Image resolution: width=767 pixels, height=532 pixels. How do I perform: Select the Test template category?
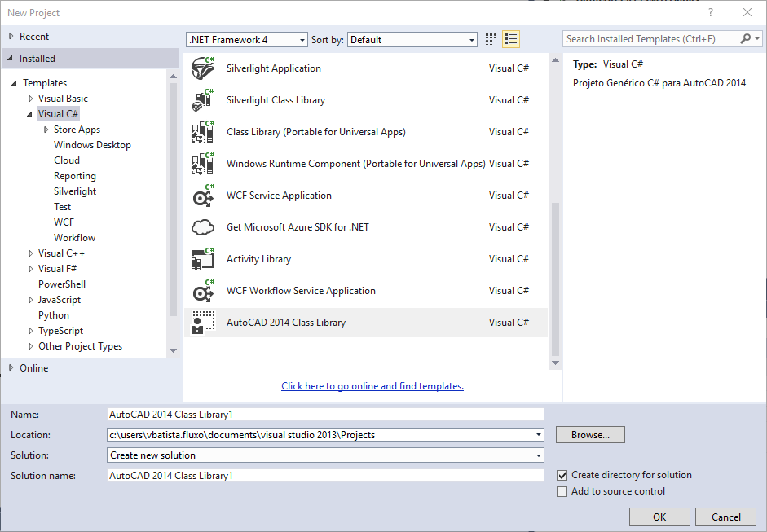click(x=62, y=207)
